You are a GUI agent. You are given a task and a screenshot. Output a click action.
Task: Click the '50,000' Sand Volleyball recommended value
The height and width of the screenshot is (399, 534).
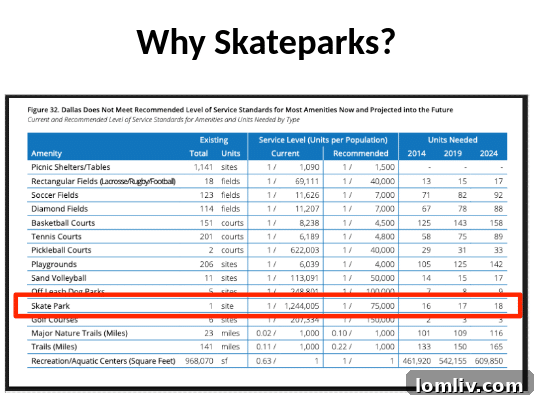(x=382, y=278)
